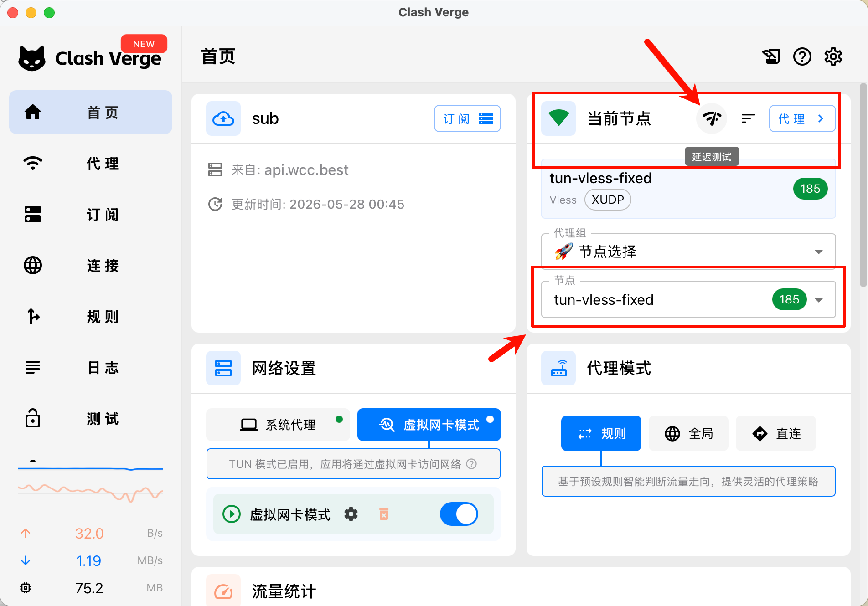This screenshot has width=868, height=606.
Task: Click the 网络设置 card icon
Action: point(223,368)
